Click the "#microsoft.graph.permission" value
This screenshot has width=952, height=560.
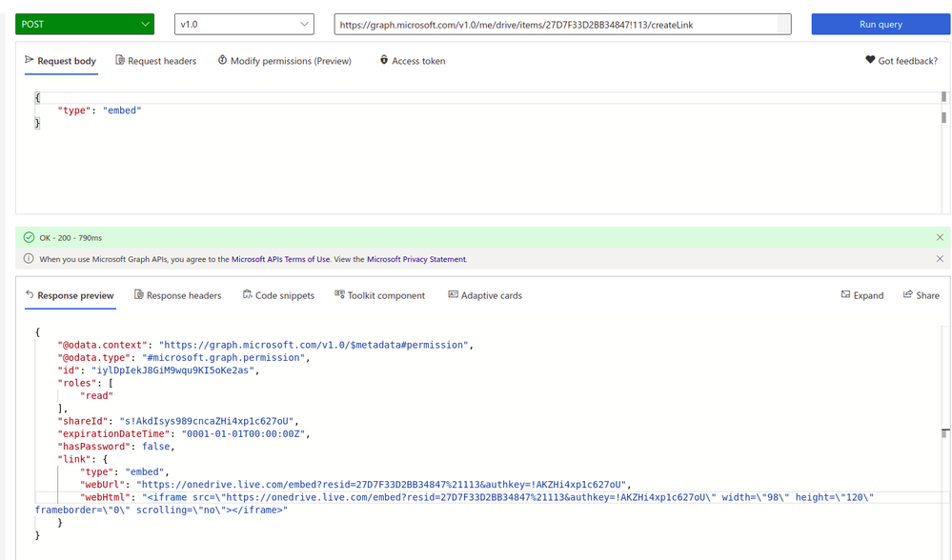[x=223, y=357]
